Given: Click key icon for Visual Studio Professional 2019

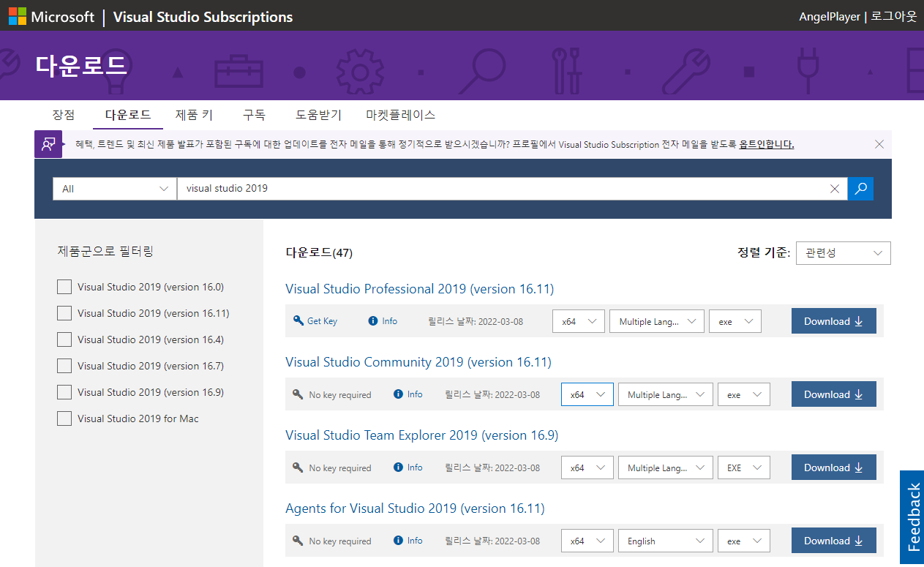Looking at the screenshot, I should pyautogui.click(x=298, y=320).
